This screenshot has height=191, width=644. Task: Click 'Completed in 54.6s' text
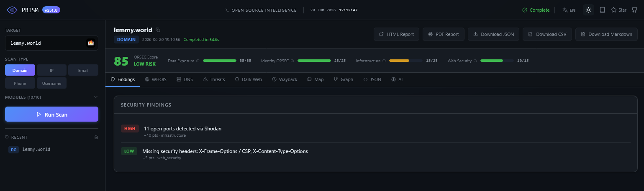(201, 40)
